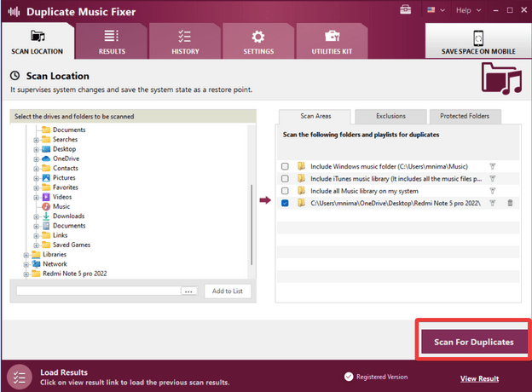Image resolution: width=532 pixels, height=392 pixels.
Task: Click the Libraries folder icon
Action: coord(36,254)
